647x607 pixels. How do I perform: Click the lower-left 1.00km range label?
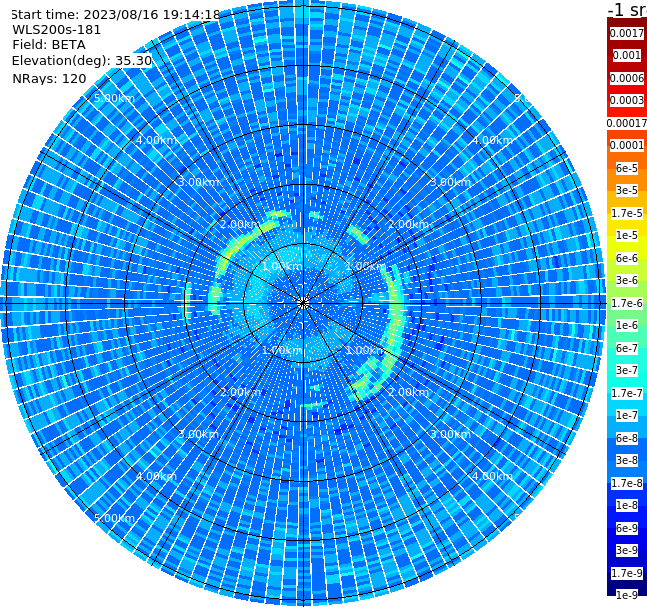(x=283, y=350)
